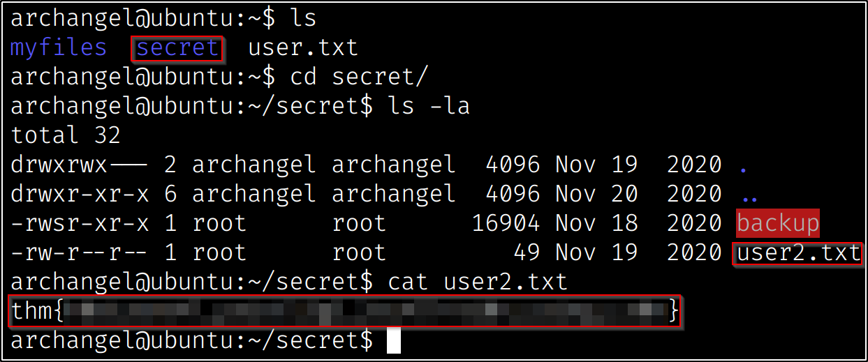Click the "cd secret/" command text
Image resolution: width=868 pixels, height=362 pixels.
point(358,77)
